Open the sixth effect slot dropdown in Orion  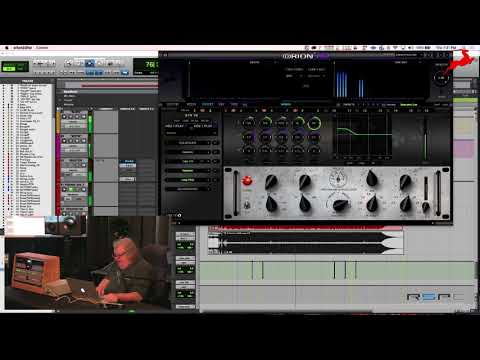pyautogui.click(x=188, y=189)
